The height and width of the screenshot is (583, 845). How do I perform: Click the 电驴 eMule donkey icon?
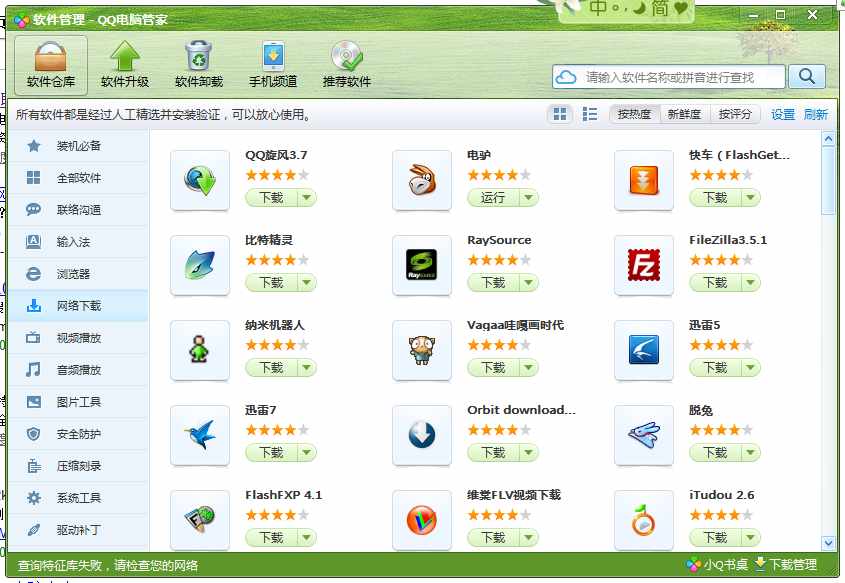coord(422,181)
